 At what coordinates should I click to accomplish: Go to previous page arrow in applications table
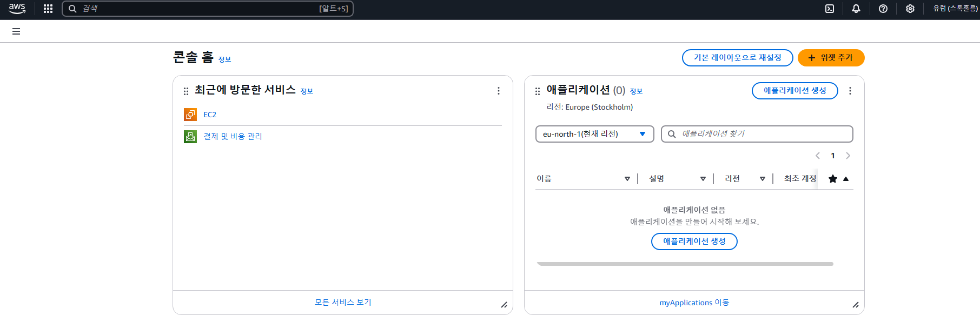point(818,156)
